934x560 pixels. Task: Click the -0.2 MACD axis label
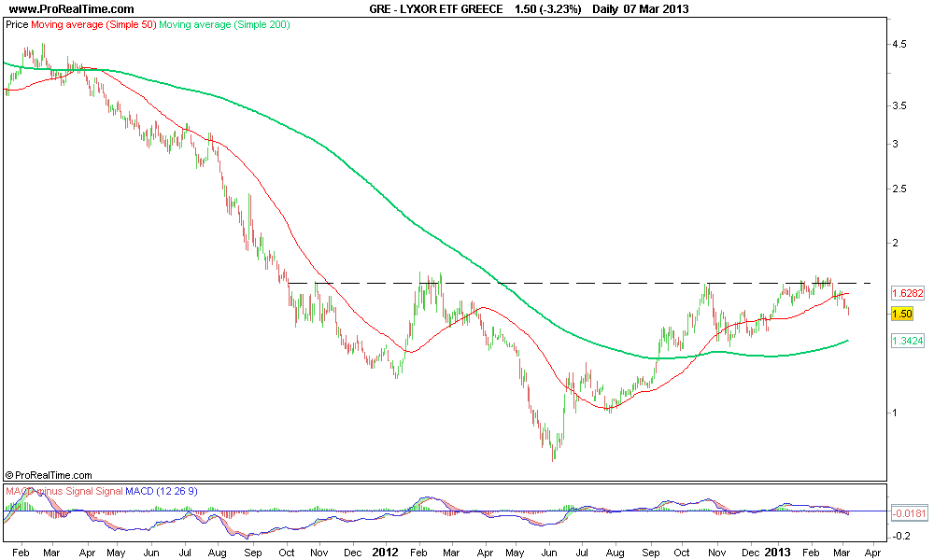[900, 536]
